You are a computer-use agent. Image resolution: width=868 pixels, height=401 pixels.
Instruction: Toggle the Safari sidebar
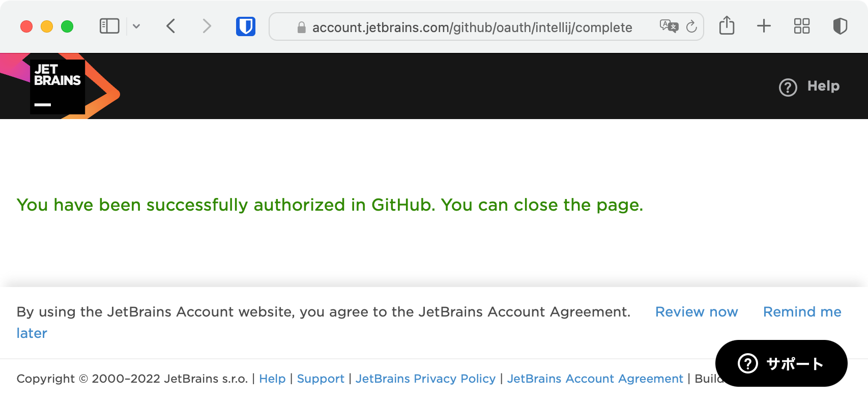click(x=109, y=26)
